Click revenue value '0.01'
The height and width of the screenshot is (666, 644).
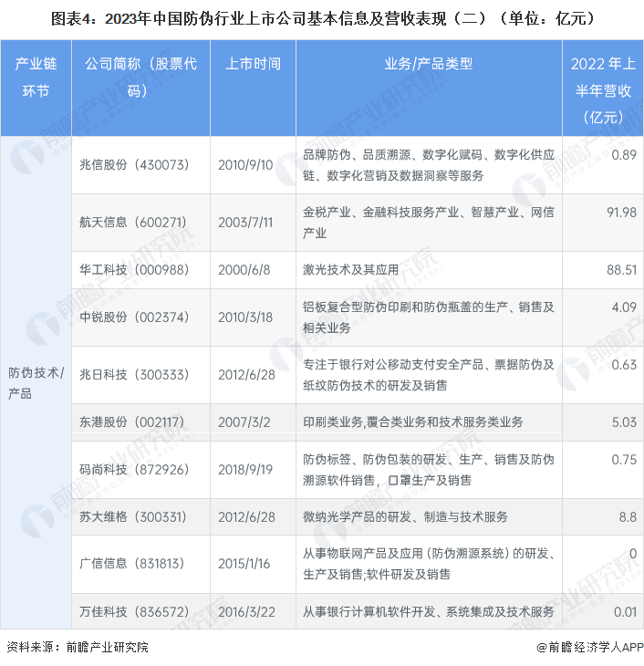pos(625,612)
